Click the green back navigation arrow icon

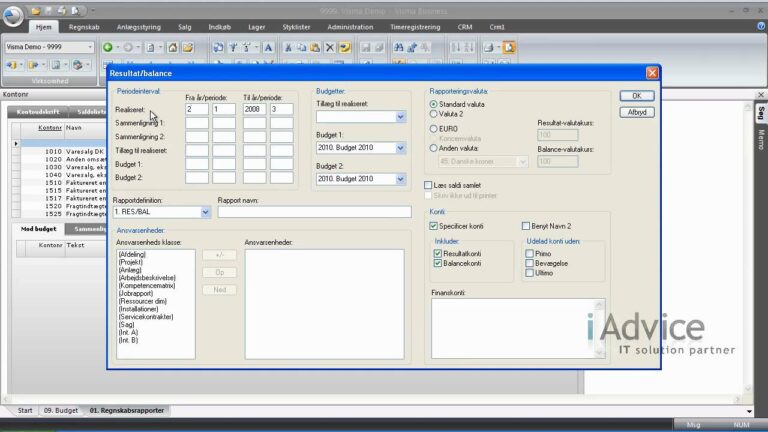pyautogui.click(x=107, y=47)
